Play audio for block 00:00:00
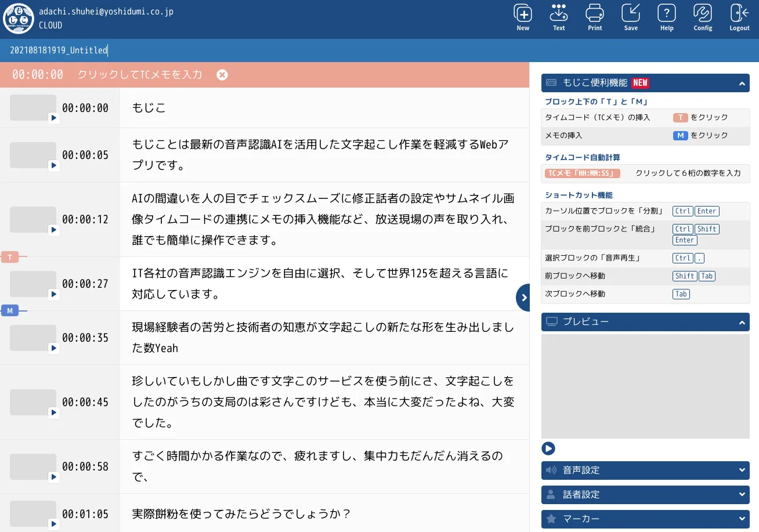Viewport: 759px width, 532px height. [x=53, y=118]
